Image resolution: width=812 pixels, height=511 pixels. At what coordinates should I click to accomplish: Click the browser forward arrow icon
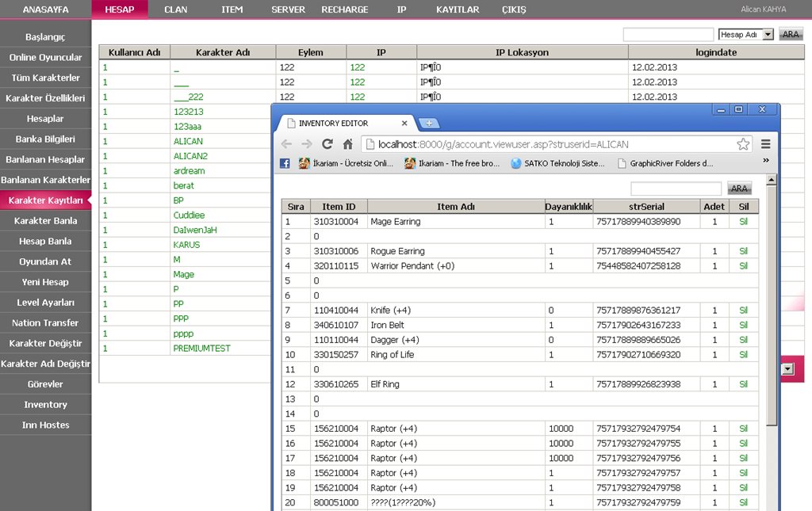coord(307,144)
